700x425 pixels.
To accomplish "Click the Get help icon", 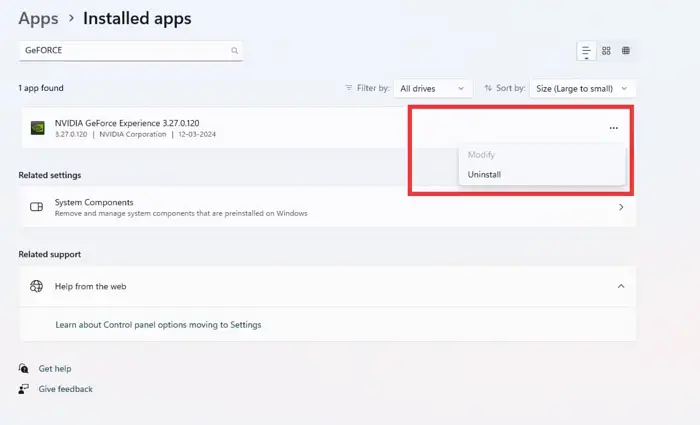I will coord(24,368).
